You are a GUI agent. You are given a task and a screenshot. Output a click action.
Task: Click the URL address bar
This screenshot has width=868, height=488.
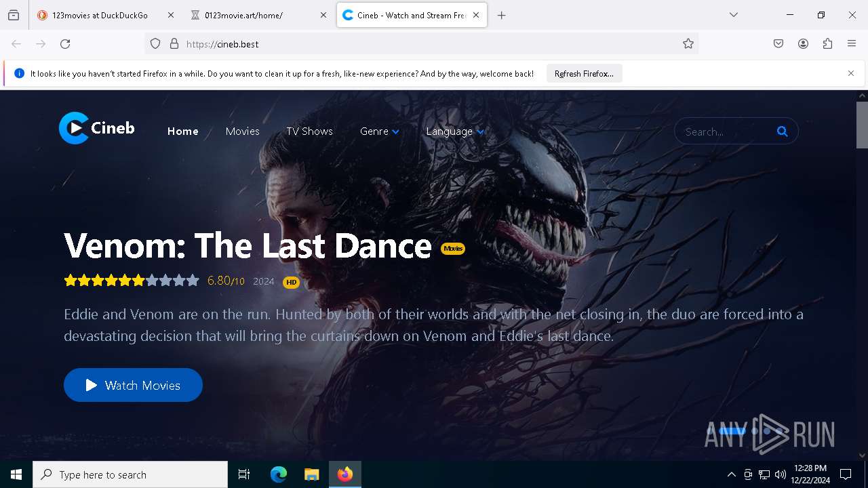coord(421,44)
